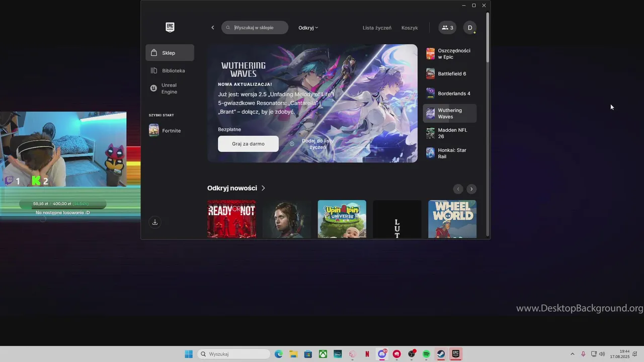
Task: Click the next arrow in Odkryj nowości
Action: tap(471, 189)
